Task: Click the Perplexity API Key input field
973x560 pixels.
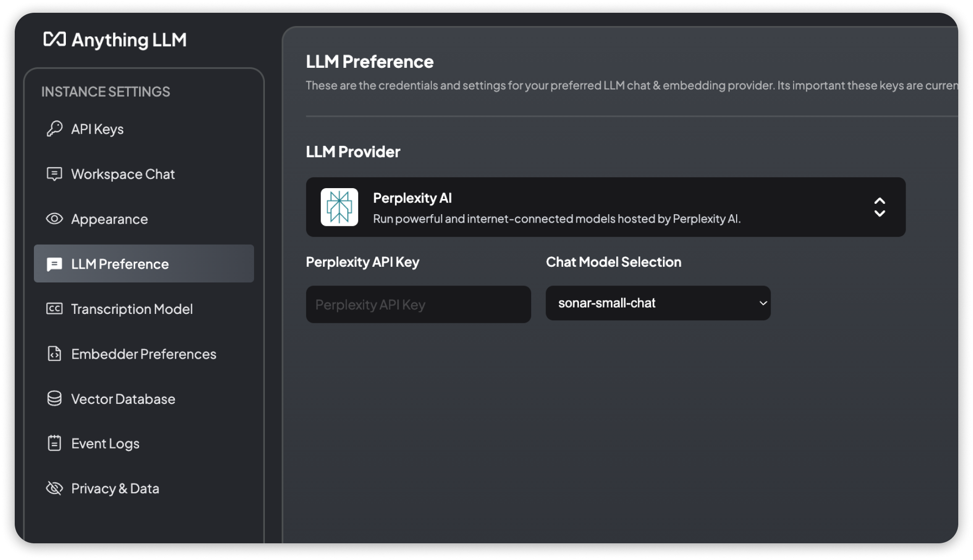Action: [418, 305]
